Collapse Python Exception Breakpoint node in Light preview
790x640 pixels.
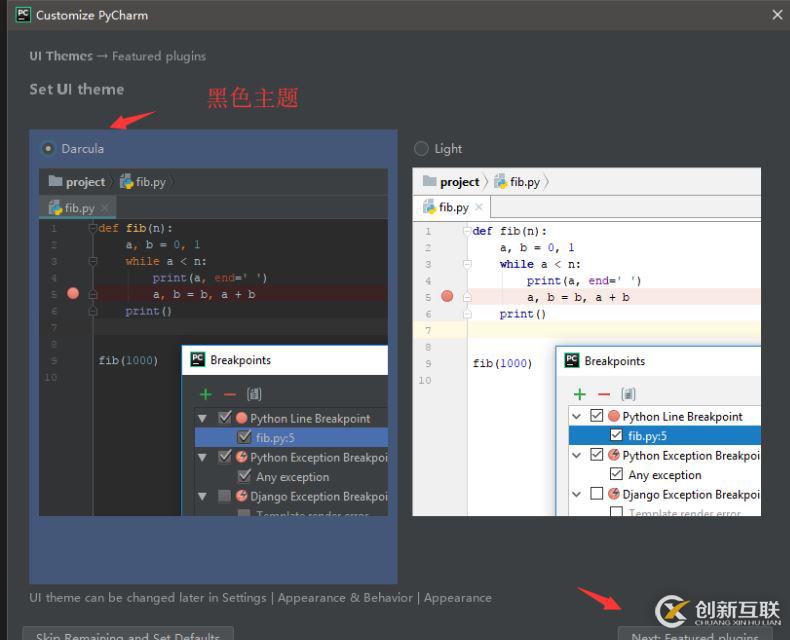click(576, 456)
